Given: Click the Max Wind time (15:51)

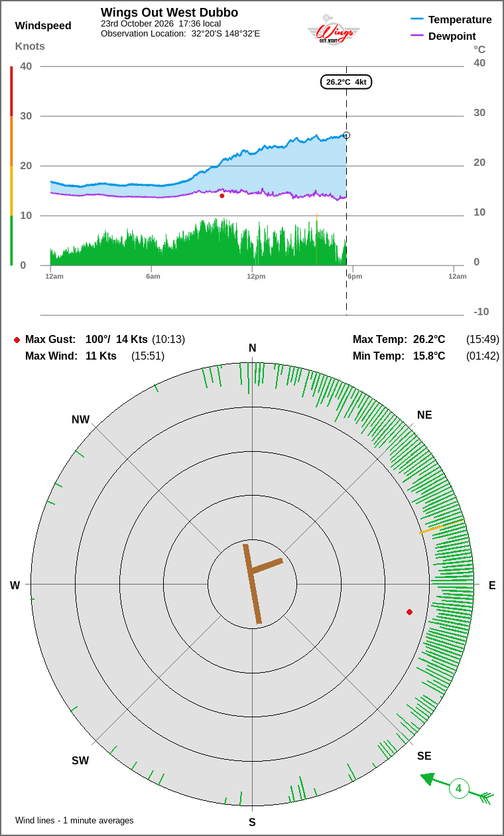Looking at the screenshot, I should click(148, 356).
